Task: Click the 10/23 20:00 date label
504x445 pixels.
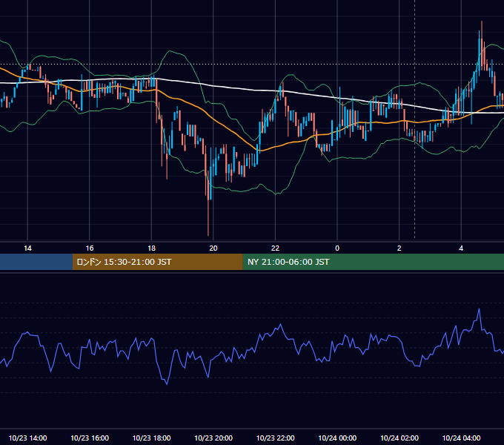Action: [x=213, y=438]
